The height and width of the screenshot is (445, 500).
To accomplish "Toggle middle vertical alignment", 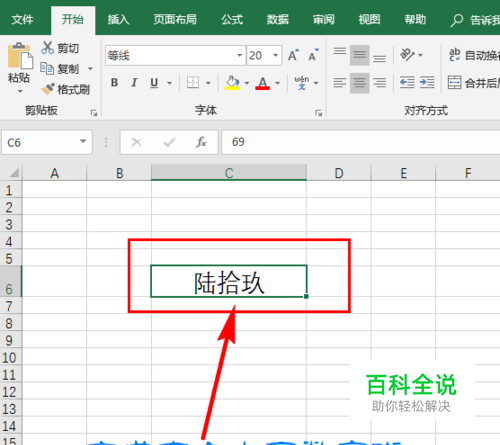I will (359, 55).
